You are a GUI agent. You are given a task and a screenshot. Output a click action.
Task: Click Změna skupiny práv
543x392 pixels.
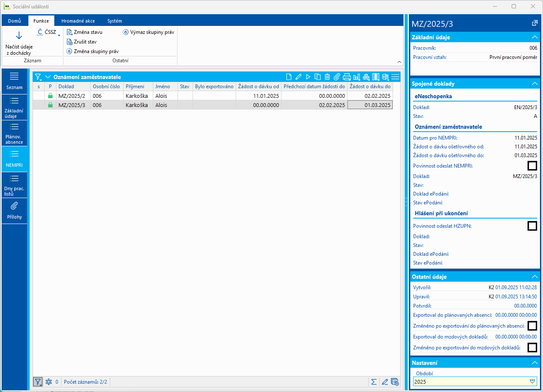[x=92, y=51]
